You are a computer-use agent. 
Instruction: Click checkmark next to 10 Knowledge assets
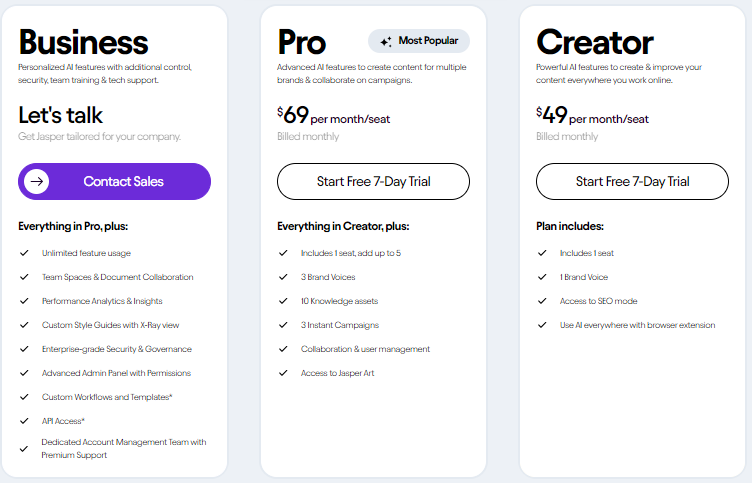tap(282, 301)
